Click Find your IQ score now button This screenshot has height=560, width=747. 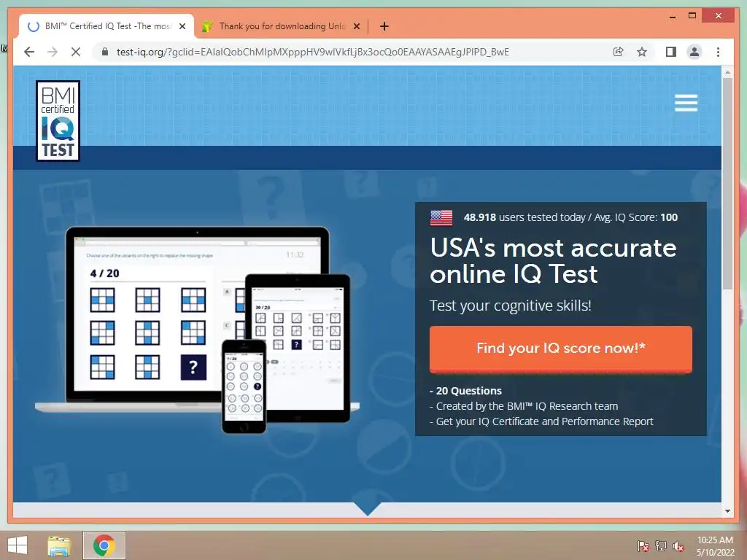tap(561, 349)
